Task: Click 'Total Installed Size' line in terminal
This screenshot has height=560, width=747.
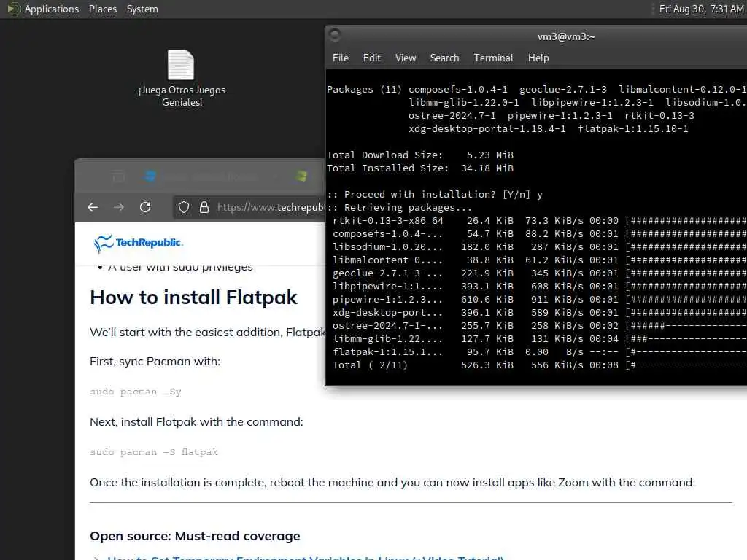Action: [419, 168]
